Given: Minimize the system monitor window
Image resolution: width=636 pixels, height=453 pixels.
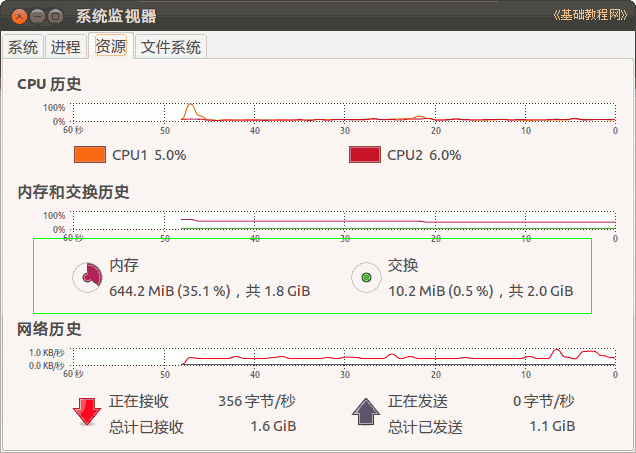Looking at the screenshot, I should click(x=38, y=17).
